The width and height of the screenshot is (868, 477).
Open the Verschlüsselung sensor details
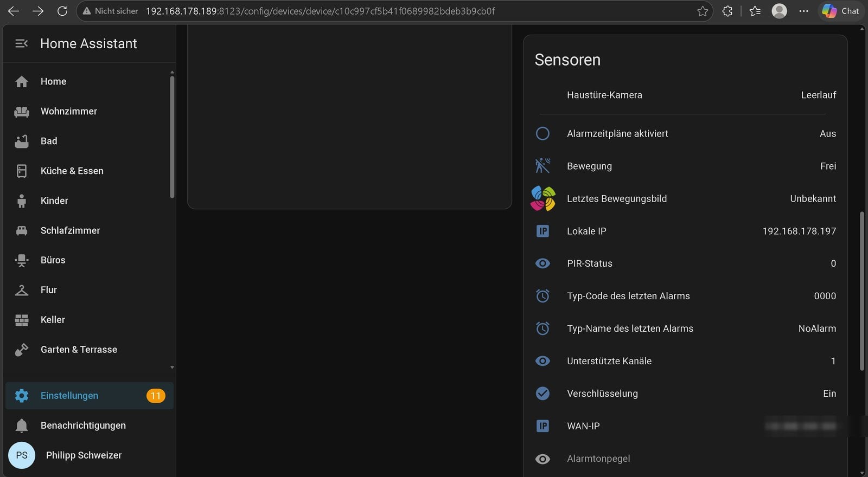[685, 394]
